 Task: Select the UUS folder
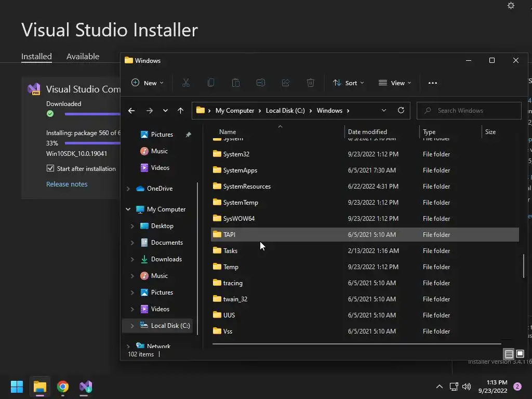[x=365, y=315]
